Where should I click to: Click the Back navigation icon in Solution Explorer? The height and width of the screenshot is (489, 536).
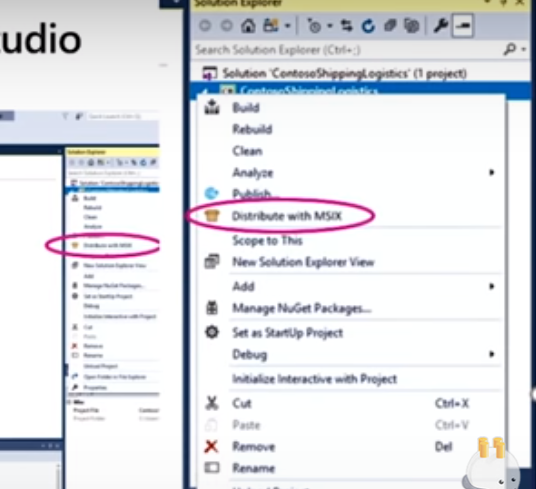pyautogui.click(x=205, y=26)
